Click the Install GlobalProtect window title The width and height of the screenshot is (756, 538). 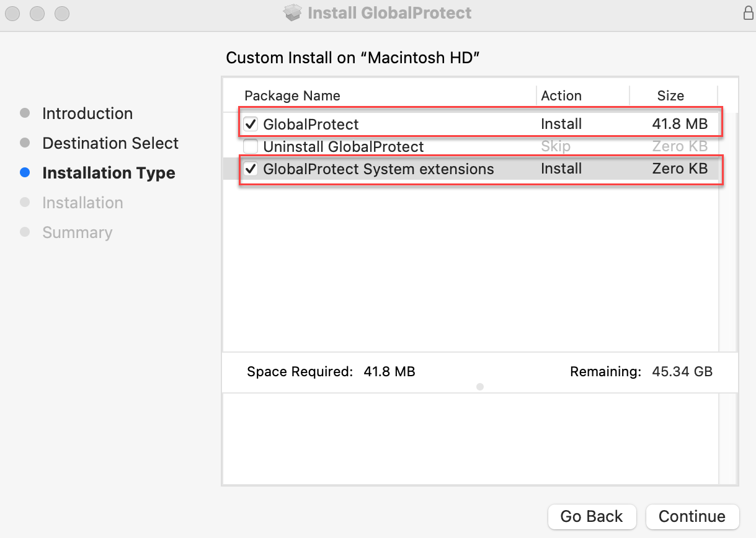tap(389, 12)
